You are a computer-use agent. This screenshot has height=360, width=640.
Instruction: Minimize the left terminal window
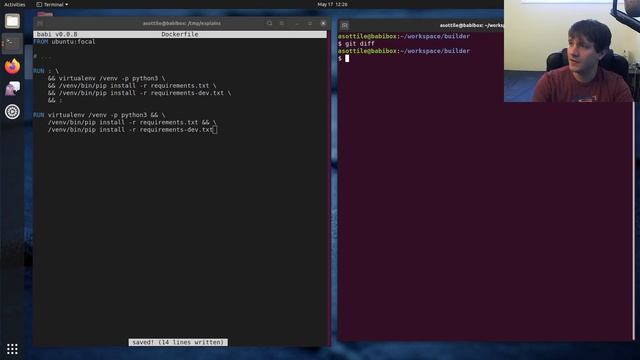click(297, 23)
